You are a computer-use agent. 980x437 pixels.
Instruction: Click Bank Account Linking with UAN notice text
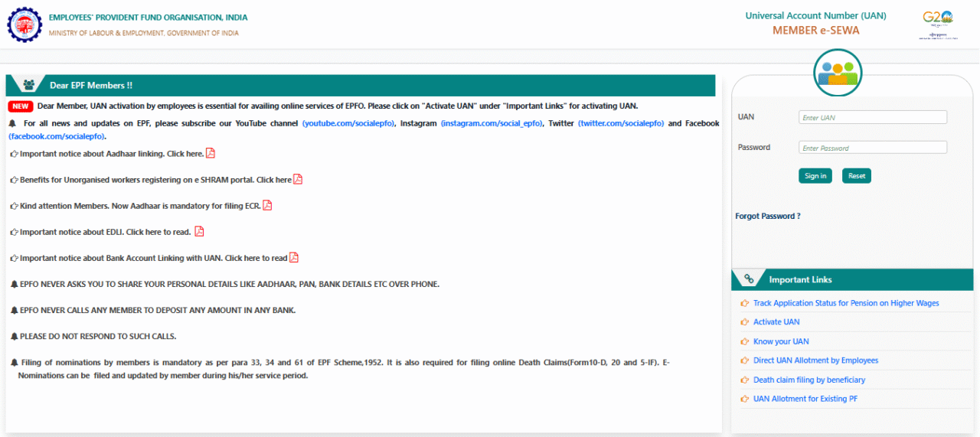pos(154,258)
